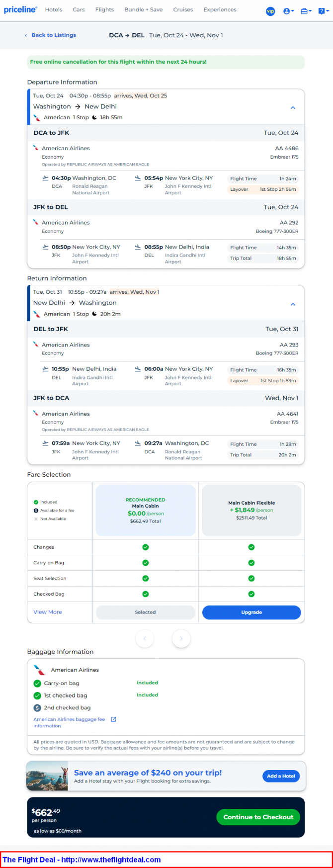Click American Airlines logo in Baggage Information
Screen dimensions: 333x868
pos(39,670)
